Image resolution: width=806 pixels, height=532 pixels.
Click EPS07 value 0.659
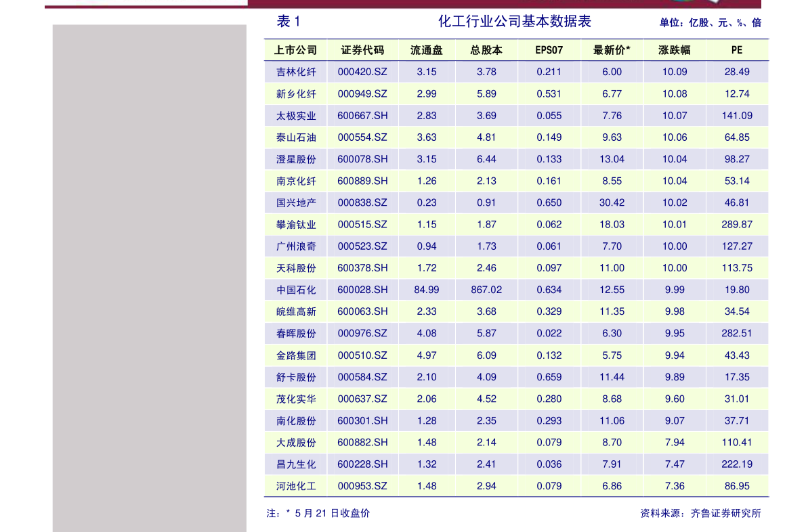549,378
